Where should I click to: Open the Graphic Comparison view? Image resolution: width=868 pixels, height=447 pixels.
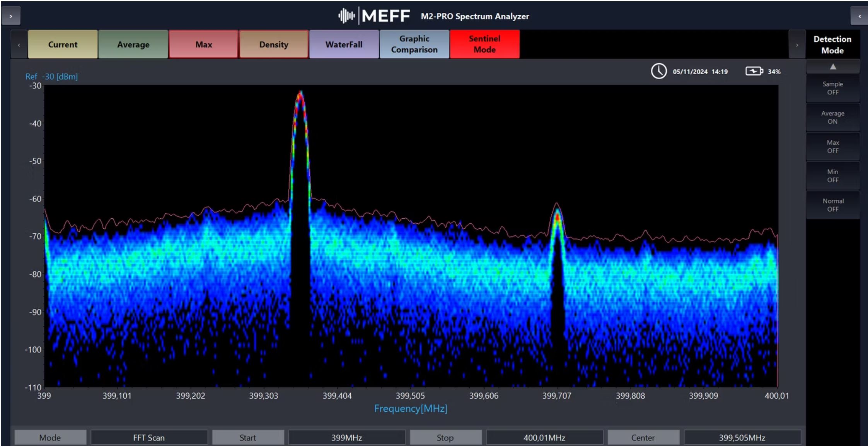point(414,45)
